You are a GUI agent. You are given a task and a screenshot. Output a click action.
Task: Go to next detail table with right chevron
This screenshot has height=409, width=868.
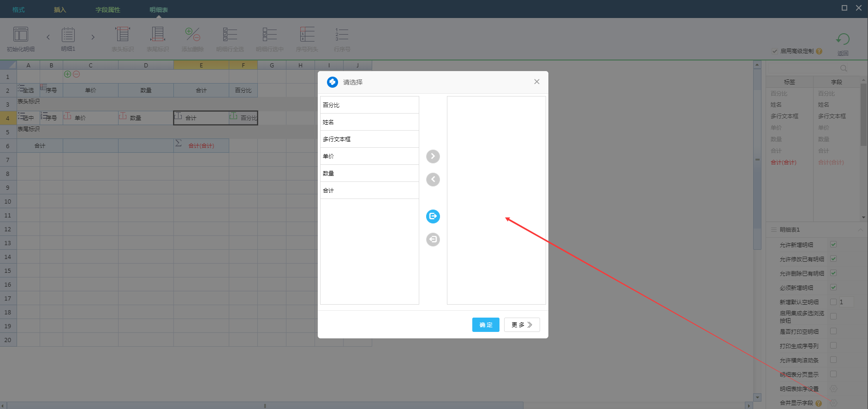(93, 37)
